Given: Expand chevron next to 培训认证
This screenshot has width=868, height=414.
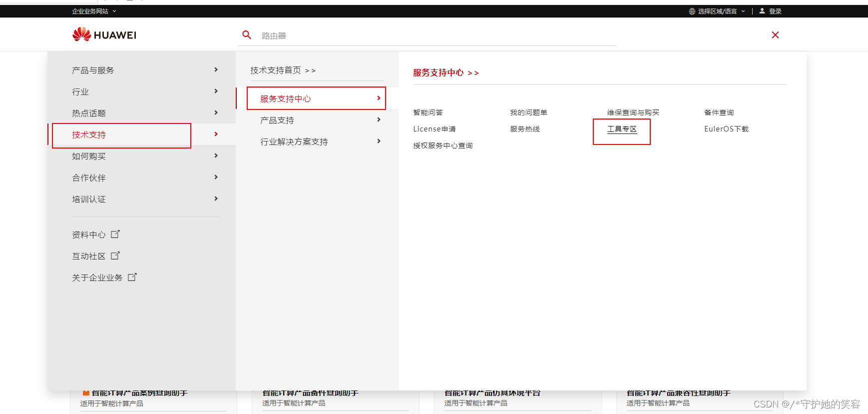Looking at the screenshot, I should click(216, 198).
